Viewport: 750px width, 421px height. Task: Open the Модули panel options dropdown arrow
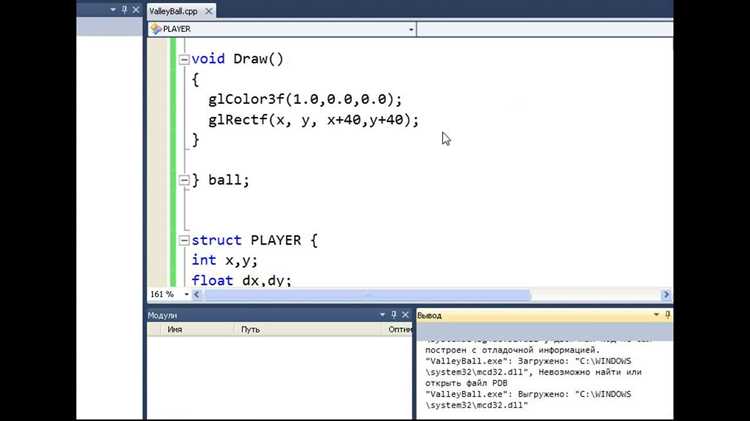pyautogui.click(x=382, y=314)
